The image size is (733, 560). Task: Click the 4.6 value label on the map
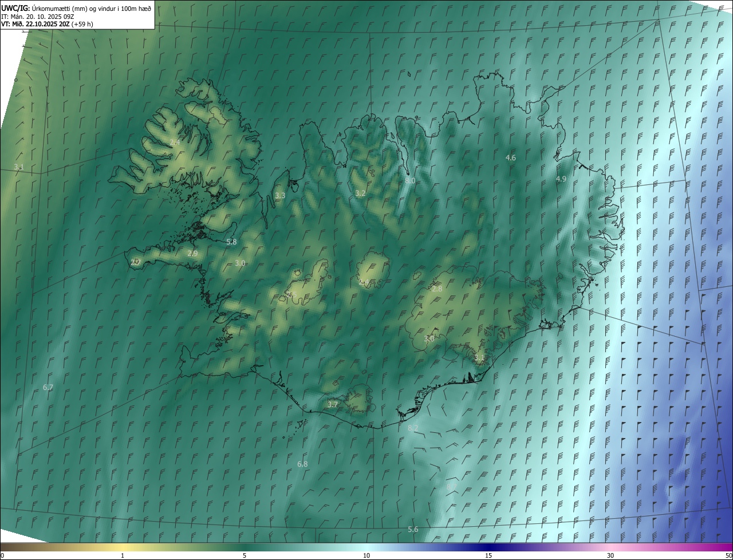coord(511,157)
